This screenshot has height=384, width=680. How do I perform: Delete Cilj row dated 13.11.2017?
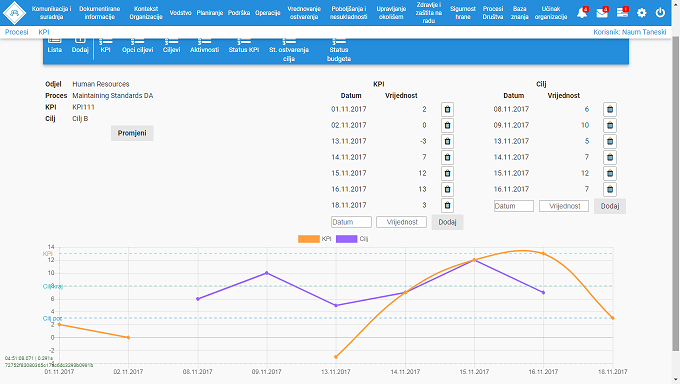coord(610,141)
